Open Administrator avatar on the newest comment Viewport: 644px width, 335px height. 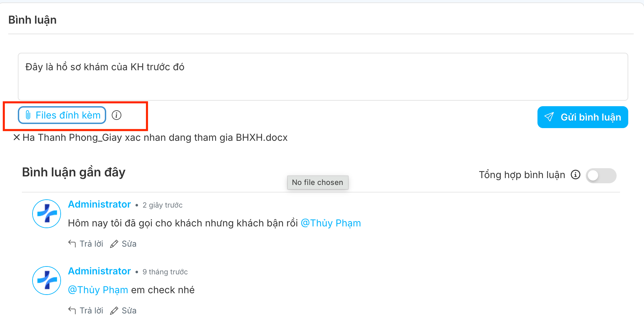click(x=47, y=214)
